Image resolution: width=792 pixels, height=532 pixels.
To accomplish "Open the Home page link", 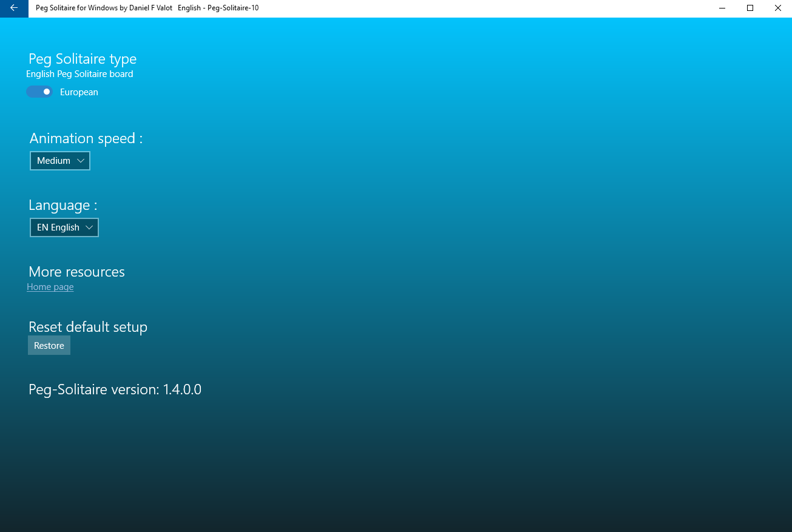I will click(50, 287).
